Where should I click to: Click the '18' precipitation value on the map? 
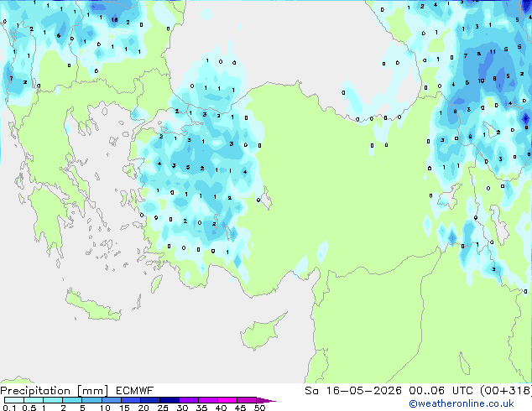(x=114, y=20)
